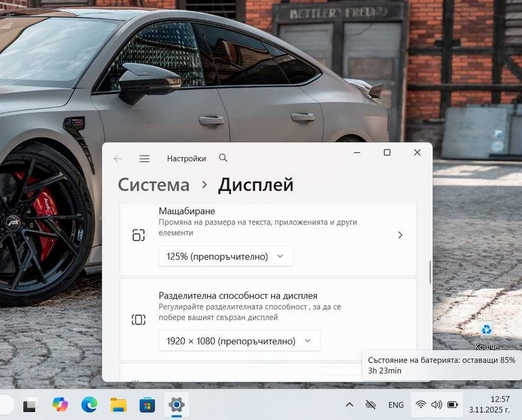The height and width of the screenshot is (420, 522).
Task: Click the Настройки window title text
Action: coord(187,159)
